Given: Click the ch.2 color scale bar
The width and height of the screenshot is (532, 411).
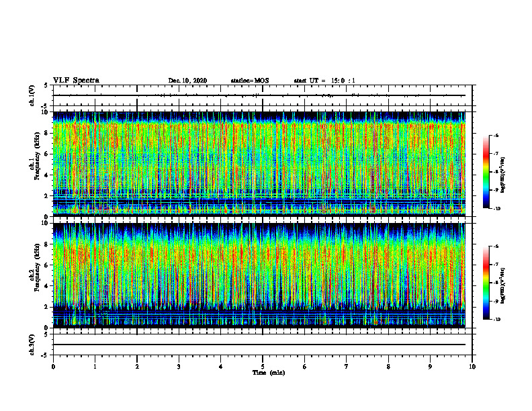Looking at the screenshot, I should (486, 283).
